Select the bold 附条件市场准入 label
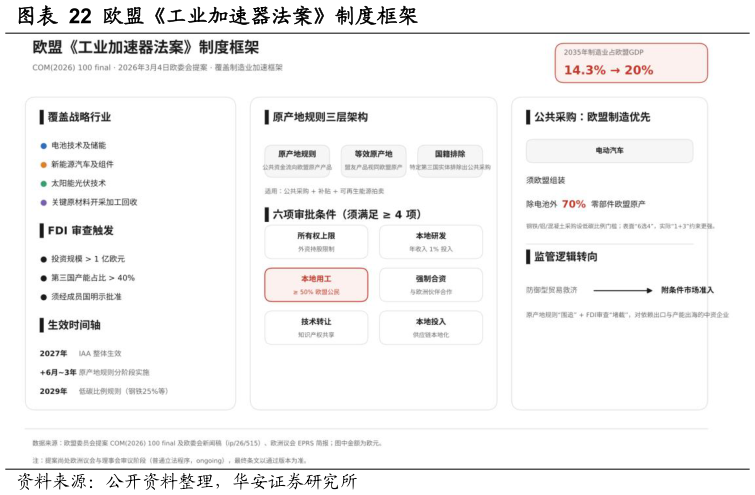 [687, 290]
